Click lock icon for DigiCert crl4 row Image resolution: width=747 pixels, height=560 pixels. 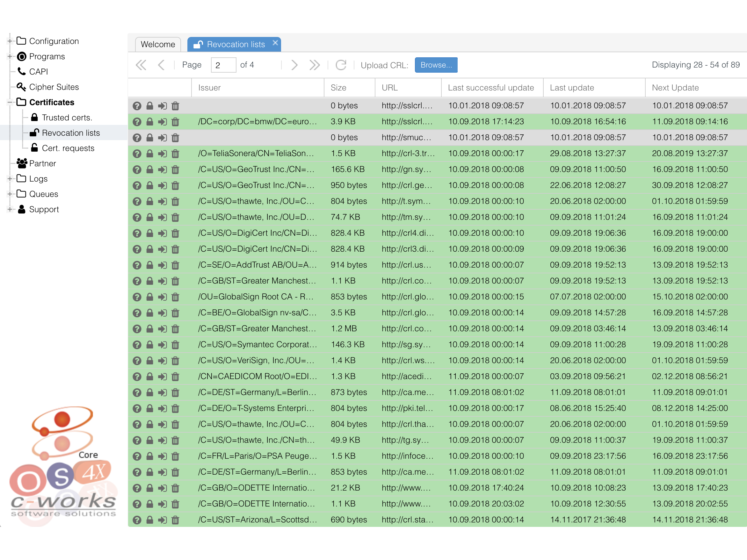click(x=149, y=233)
